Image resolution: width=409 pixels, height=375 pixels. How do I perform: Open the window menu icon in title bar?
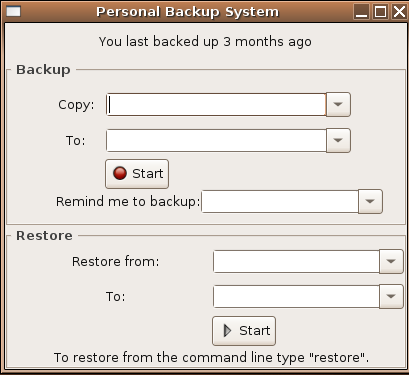pos(13,11)
